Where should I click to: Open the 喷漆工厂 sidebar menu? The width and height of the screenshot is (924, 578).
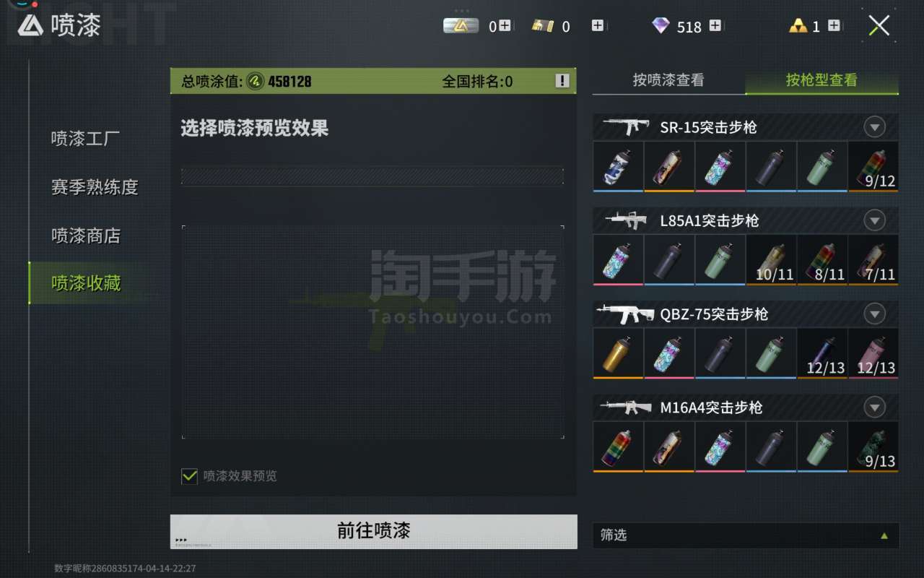point(85,139)
